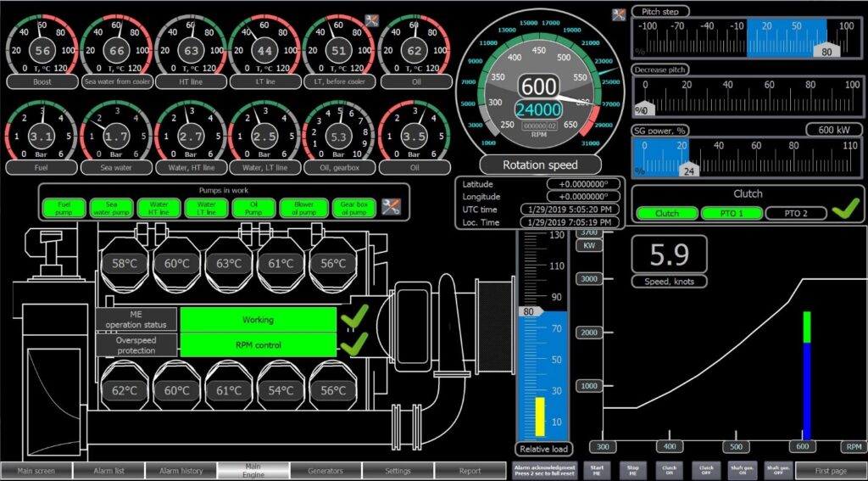868x481 pixels.
Task: Click the green checkmark next to Working status
Action: [x=353, y=319]
